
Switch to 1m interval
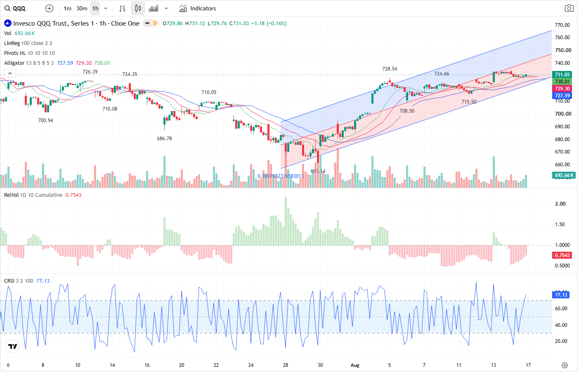[x=68, y=8]
